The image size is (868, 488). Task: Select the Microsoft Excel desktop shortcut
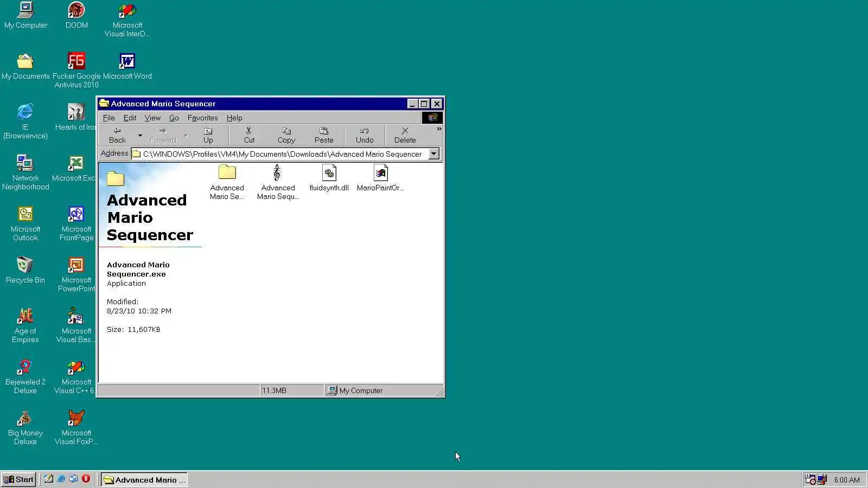(74, 168)
